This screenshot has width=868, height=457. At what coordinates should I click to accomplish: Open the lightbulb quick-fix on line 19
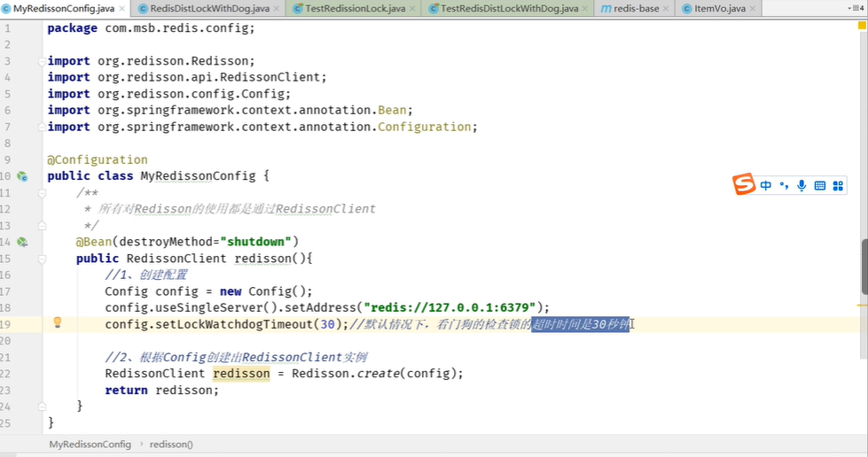[57, 323]
